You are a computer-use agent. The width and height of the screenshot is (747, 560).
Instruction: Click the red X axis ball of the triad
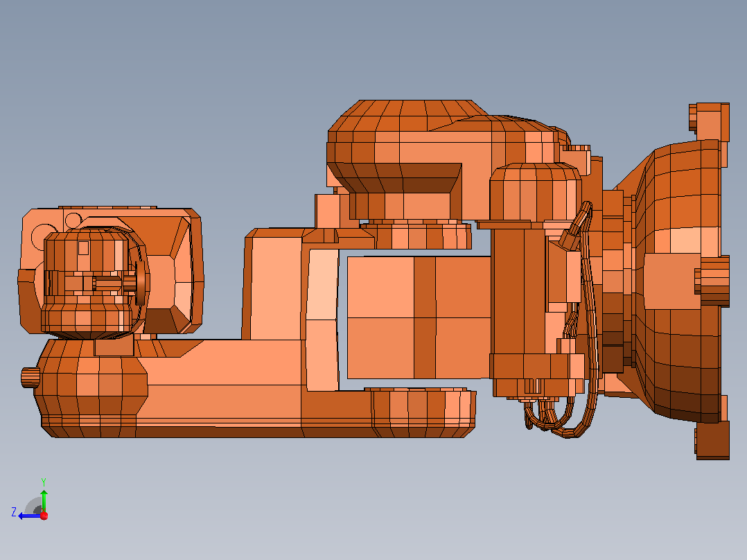[x=44, y=516]
